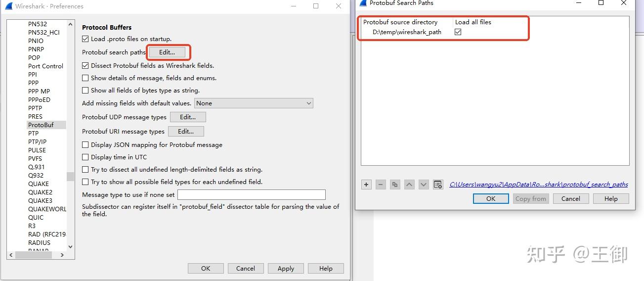
Task: Toggle Dissect Protobuf fields as Wireshark fields
Action: coord(86,66)
